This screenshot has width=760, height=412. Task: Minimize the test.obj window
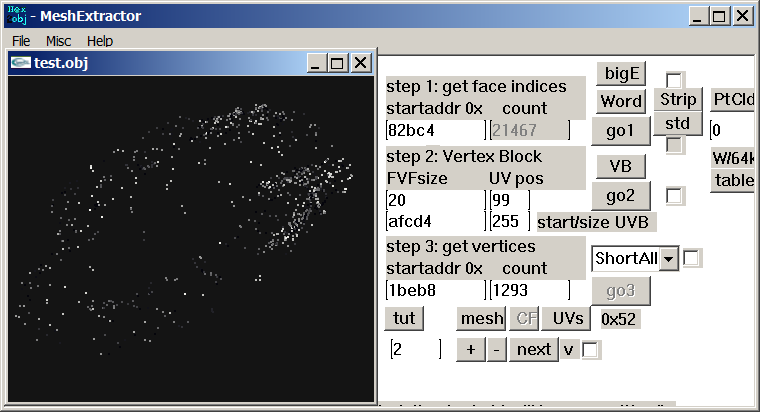tap(315, 63)
